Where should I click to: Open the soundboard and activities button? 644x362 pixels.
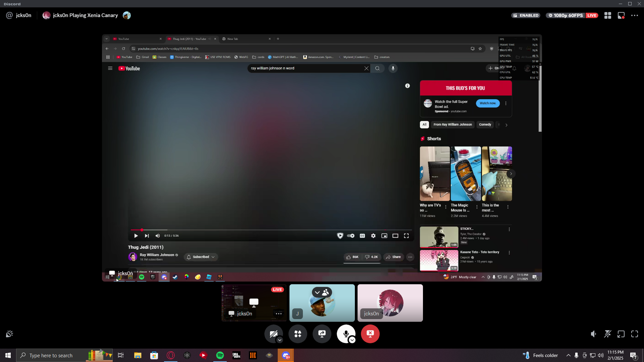pyautogui.click(x=298, y=334)
